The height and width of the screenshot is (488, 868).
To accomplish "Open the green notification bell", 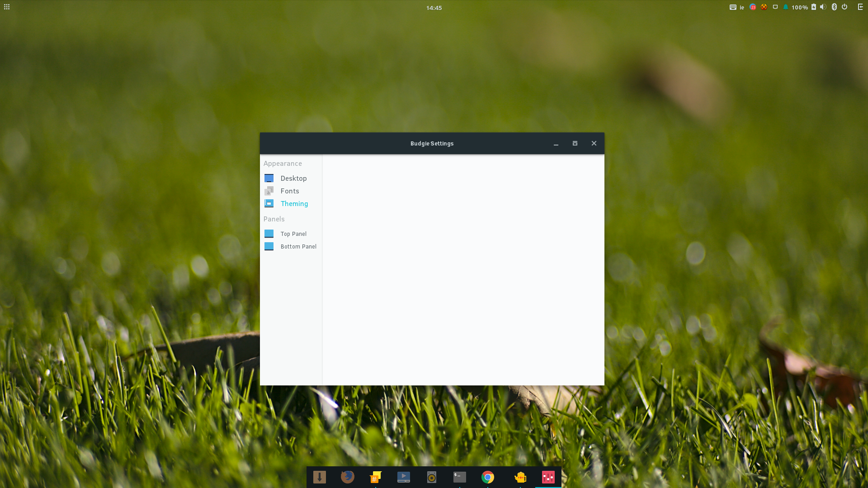I will [786, 7].
